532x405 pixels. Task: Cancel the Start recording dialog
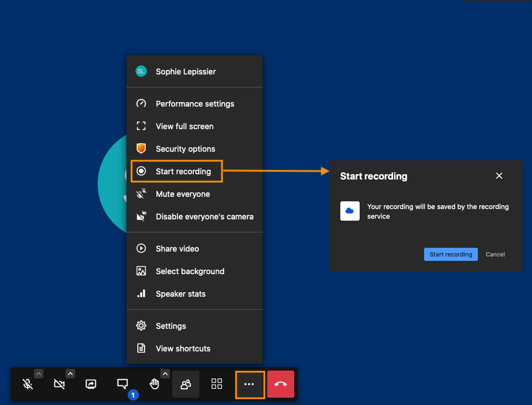point(495,254)
